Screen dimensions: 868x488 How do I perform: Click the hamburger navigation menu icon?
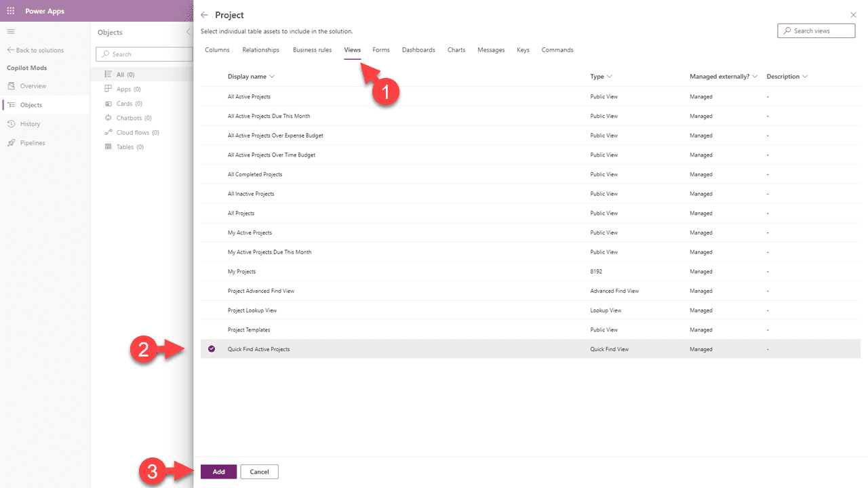point(10,31)
